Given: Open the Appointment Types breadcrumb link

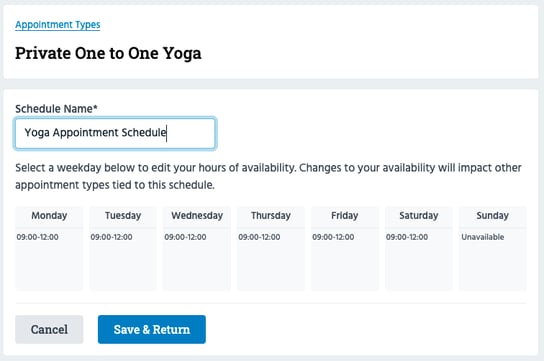Looking at the screenshot, I should [58, 25].
